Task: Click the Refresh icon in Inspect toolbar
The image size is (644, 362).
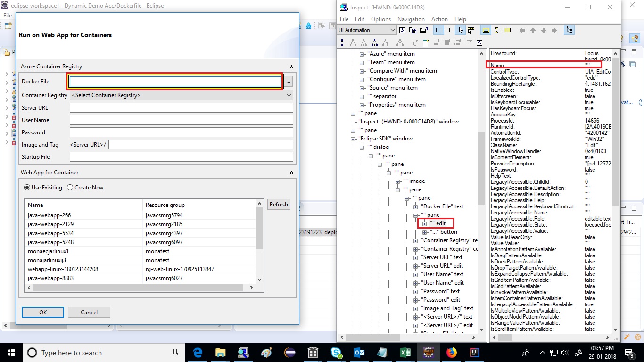Action: [x=402, y=30]
